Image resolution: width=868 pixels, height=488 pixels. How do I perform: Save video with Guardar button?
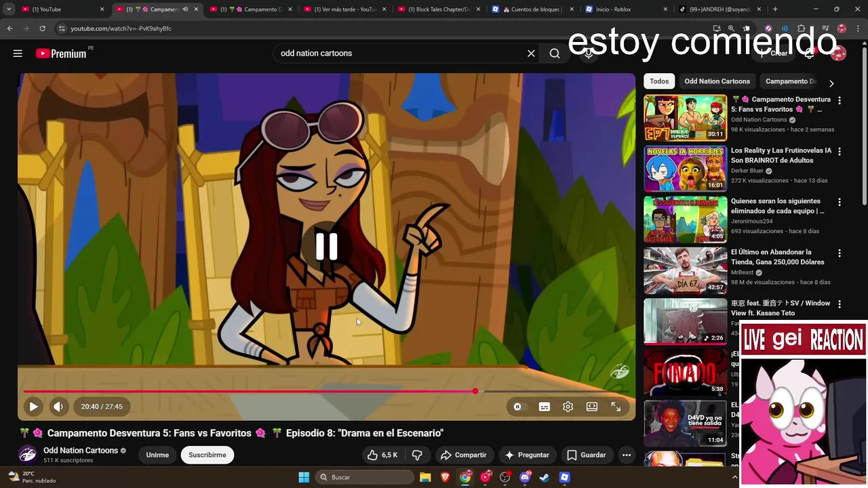tap(587, 455)
